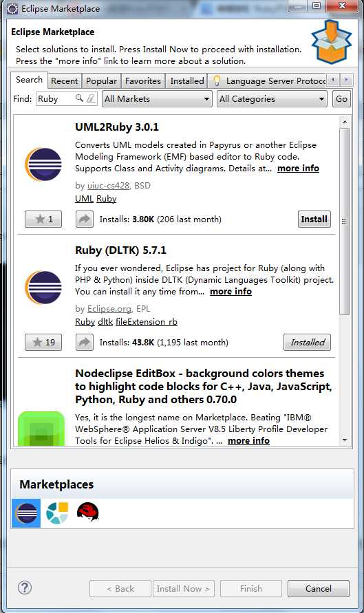The image size is (364, 613).
Task: Clear the Find field with eraser icon
Action: tap(91, 98)
